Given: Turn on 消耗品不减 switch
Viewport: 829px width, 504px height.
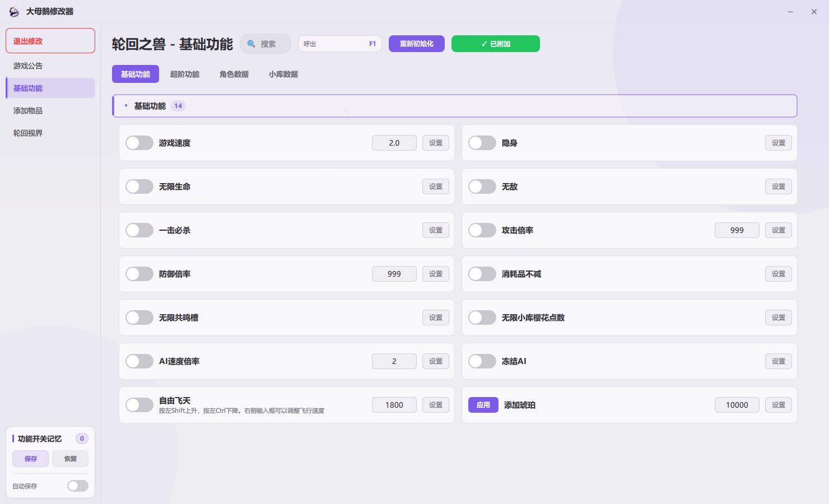Looking at the screenshot, I should 482,274.
